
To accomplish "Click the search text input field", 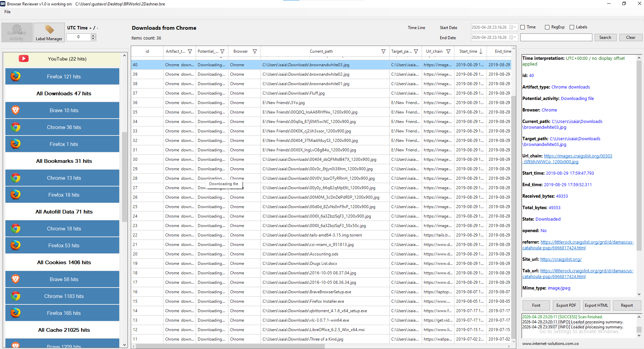I will tap(556, 38).
